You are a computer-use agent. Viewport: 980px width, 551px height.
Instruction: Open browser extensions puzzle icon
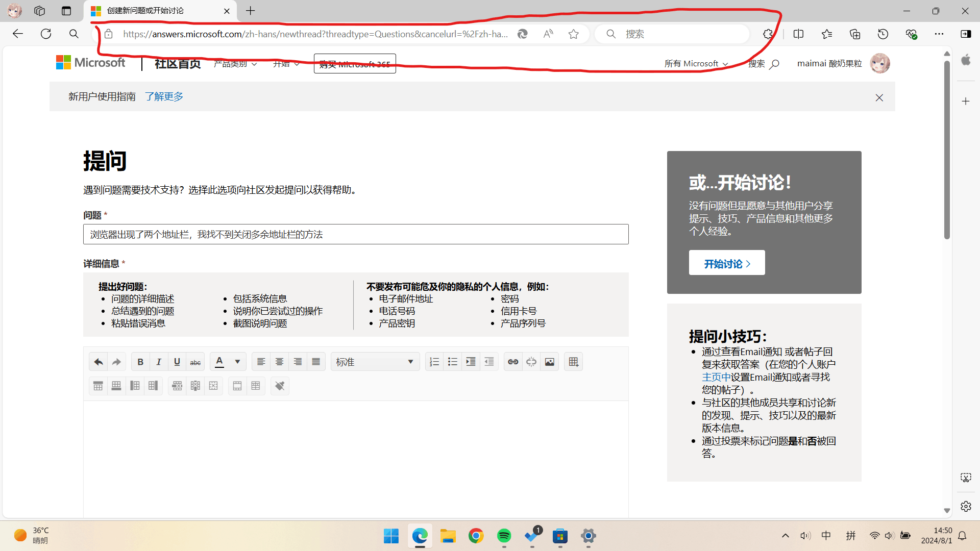tap(768, 34)
